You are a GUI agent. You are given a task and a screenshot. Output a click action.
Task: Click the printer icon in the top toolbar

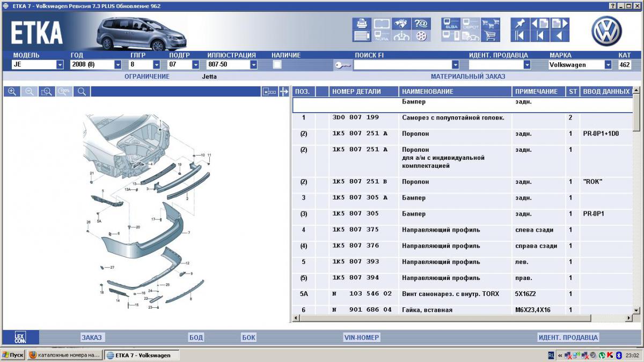(x=362, y=24)
